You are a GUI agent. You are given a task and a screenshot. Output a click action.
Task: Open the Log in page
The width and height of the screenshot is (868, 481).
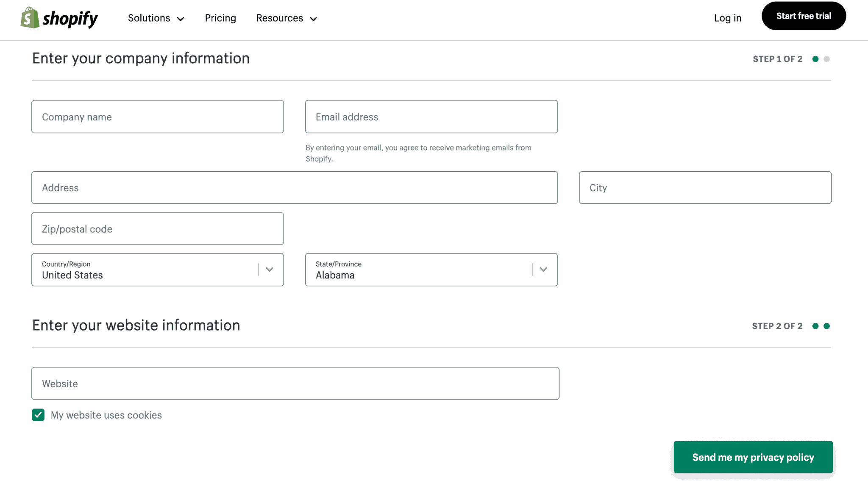point(727,19)
